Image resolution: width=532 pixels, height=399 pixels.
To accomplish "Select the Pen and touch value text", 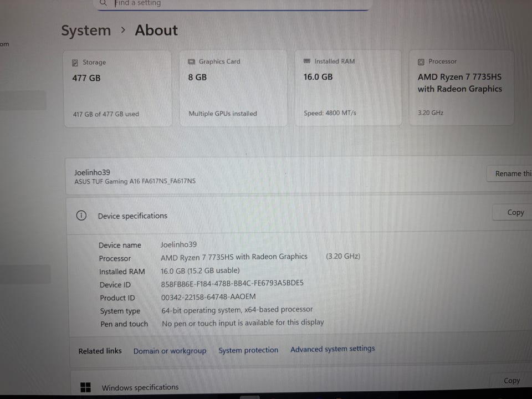I will [x=243, y=323].
